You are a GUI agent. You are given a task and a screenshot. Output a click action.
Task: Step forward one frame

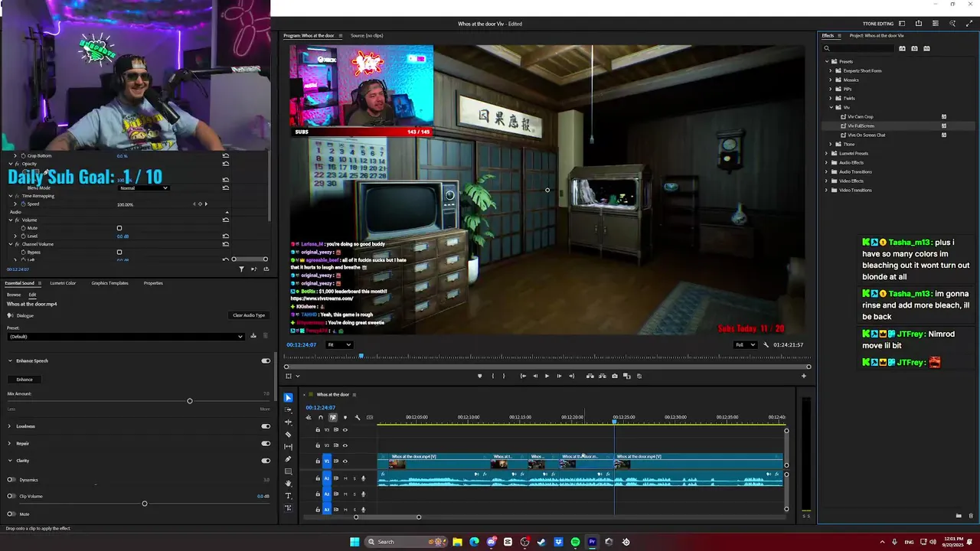(559, 376)
